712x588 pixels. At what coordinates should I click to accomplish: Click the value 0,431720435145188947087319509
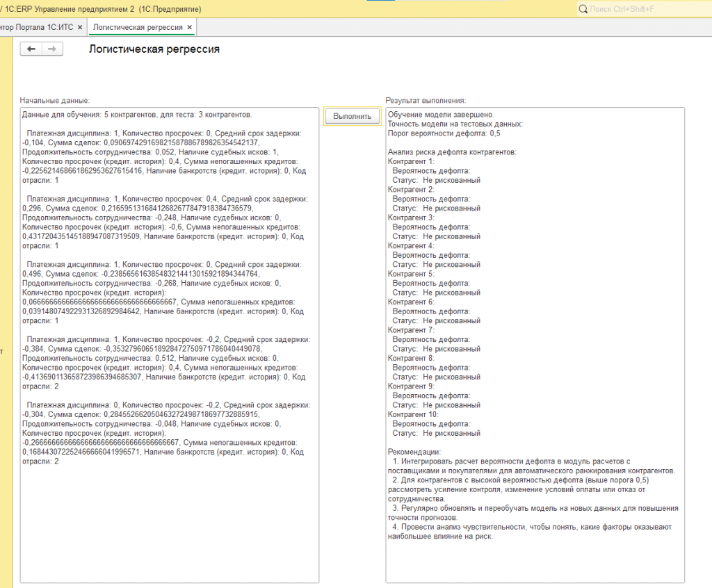coord(81,236)
